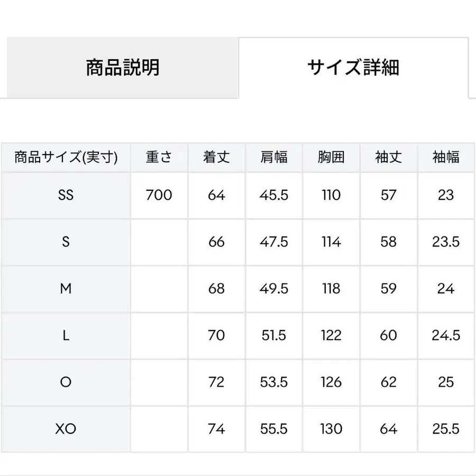Screen dimensions: 476x476
Task: Select the S size row label
Action: click(x=66, y=242)
